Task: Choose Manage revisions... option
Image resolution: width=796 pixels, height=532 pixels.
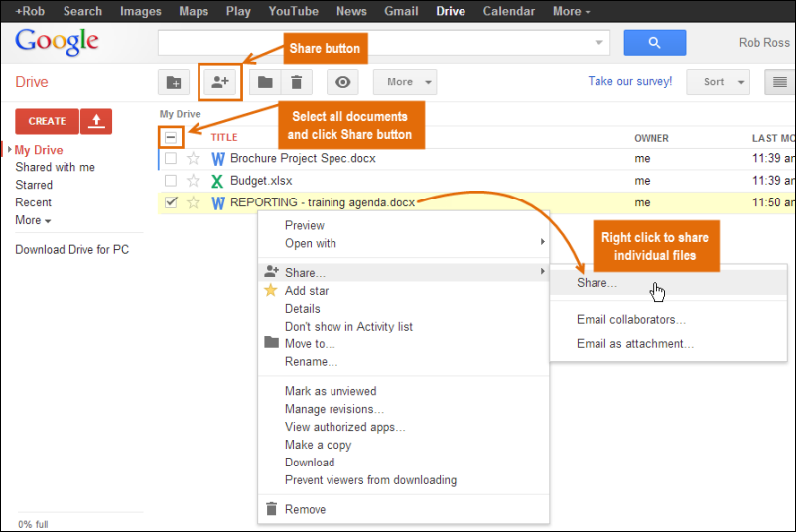Action: 334,409
